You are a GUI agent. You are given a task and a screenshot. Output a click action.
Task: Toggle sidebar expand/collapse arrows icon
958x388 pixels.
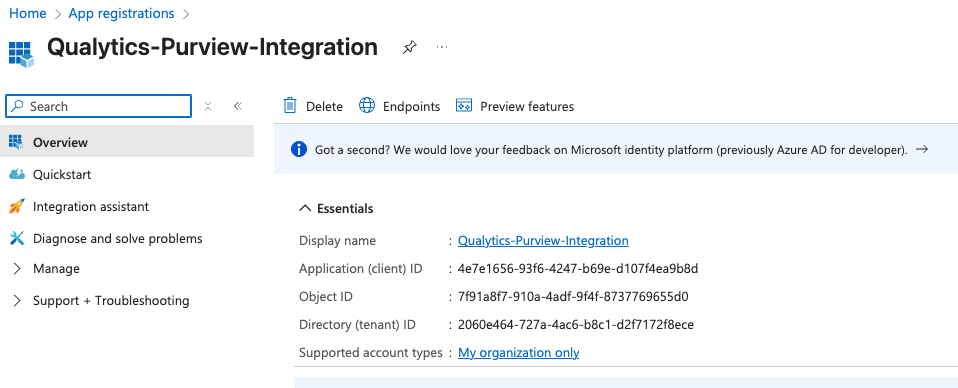point(208,106)
